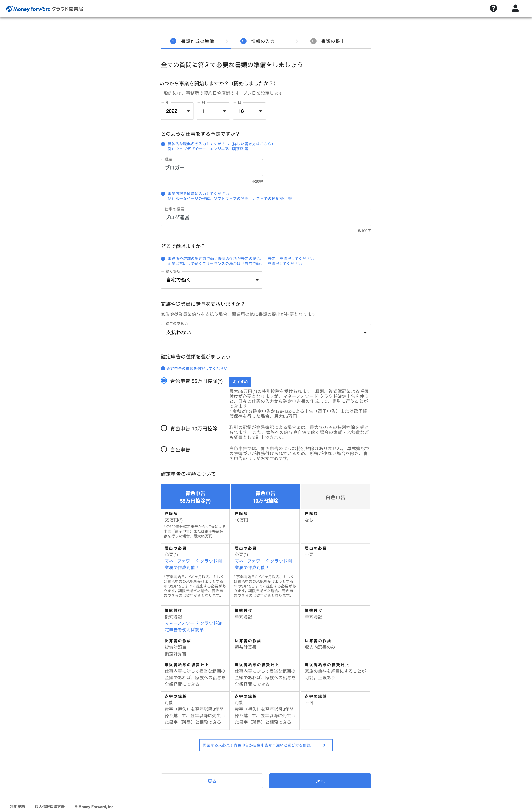Select 青色申告 55万円控除(*) radio option
Image resolution: width=532 pixels, height=812 pixels.
pyautogui.click(x=164, y=380)
